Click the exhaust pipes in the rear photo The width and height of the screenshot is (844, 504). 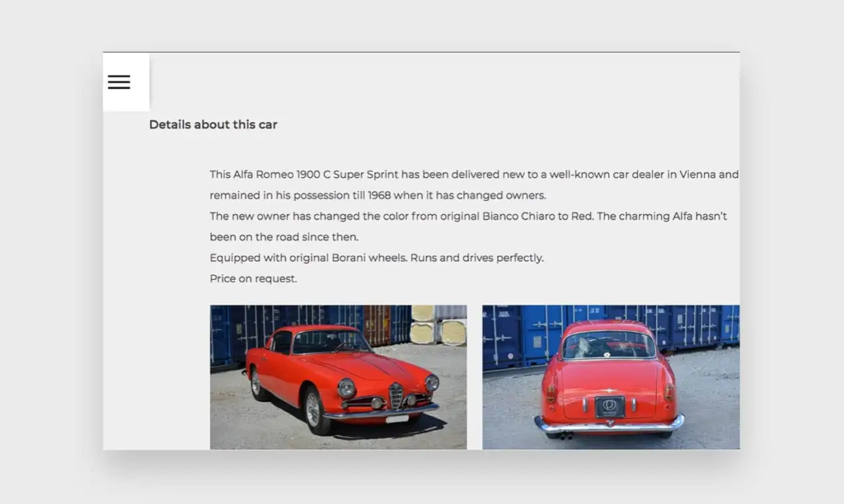point(565,435)
